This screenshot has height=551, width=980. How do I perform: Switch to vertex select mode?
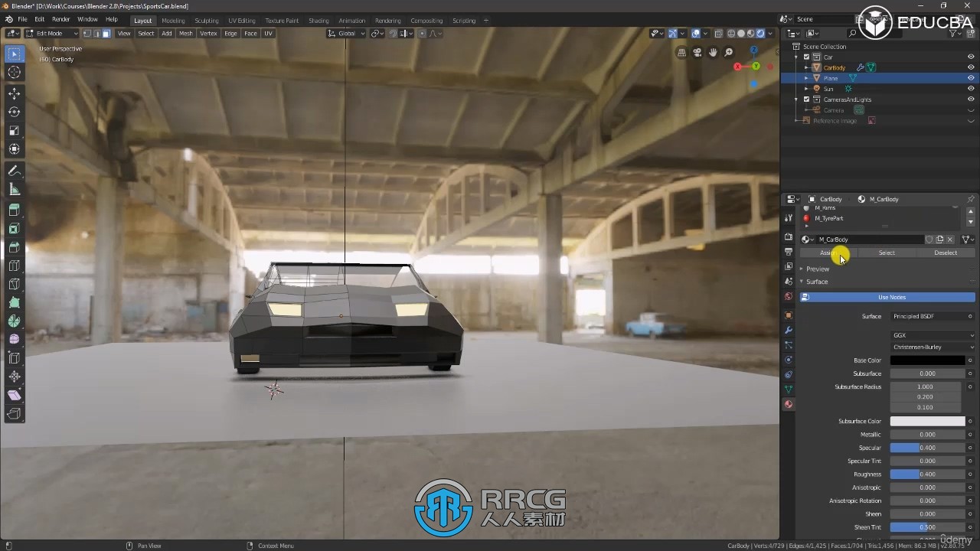[87, 33]
